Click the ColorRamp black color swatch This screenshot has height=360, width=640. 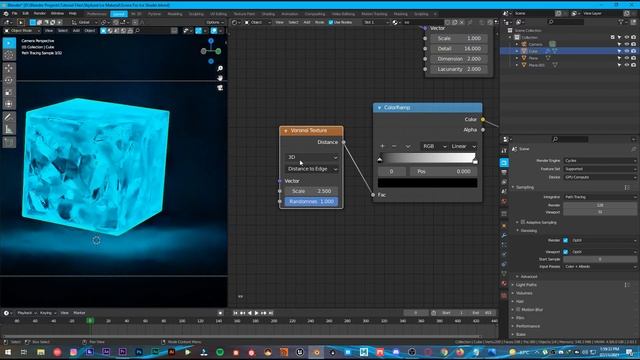(427, 183)
